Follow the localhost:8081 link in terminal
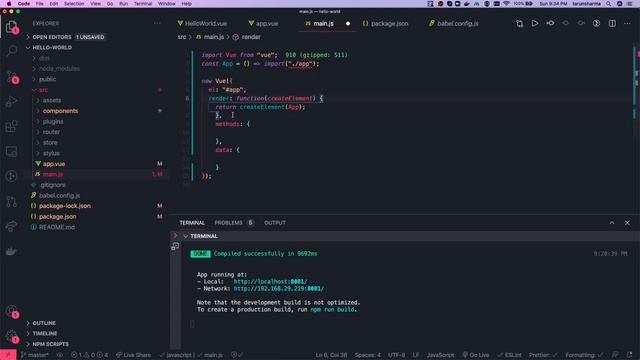Image resolution: width=640 pixels, height=360 pixels. pos(270,282)
